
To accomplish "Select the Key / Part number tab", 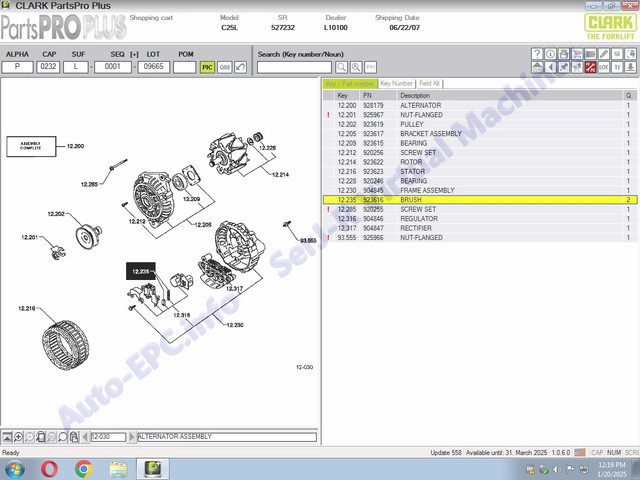I will pos(351,84).
